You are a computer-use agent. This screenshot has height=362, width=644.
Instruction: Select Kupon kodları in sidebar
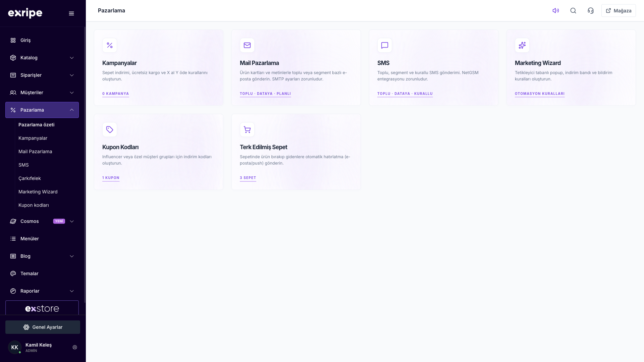click(x=34, y=205)
